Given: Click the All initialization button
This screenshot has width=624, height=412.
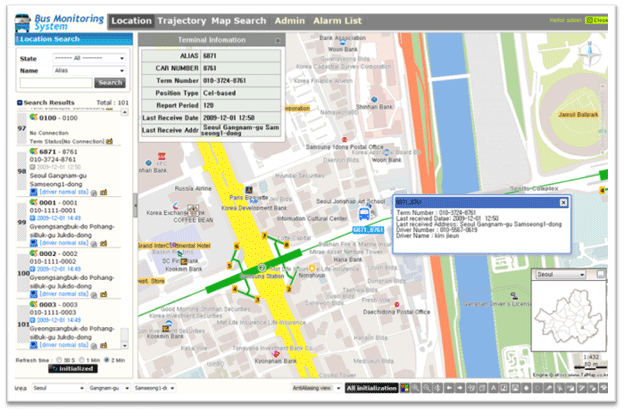Looking at the screenshot, I should tap(370, 387).
